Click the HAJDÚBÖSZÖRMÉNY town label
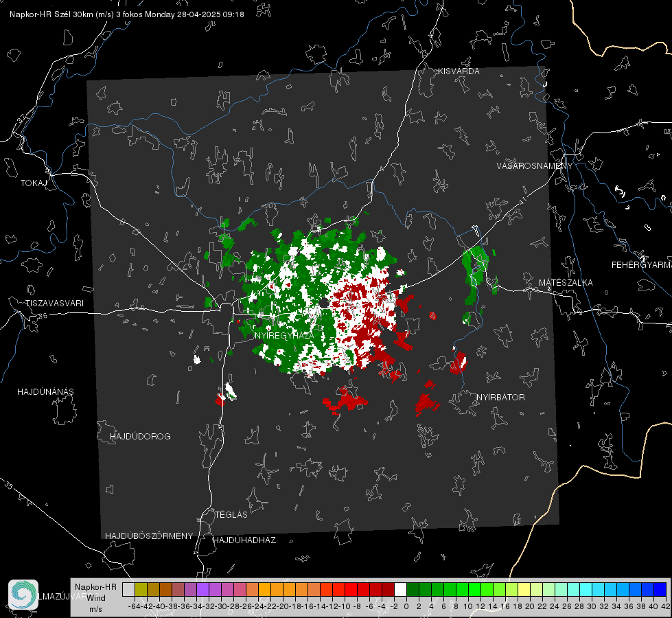672x618 pixels. 149,536
